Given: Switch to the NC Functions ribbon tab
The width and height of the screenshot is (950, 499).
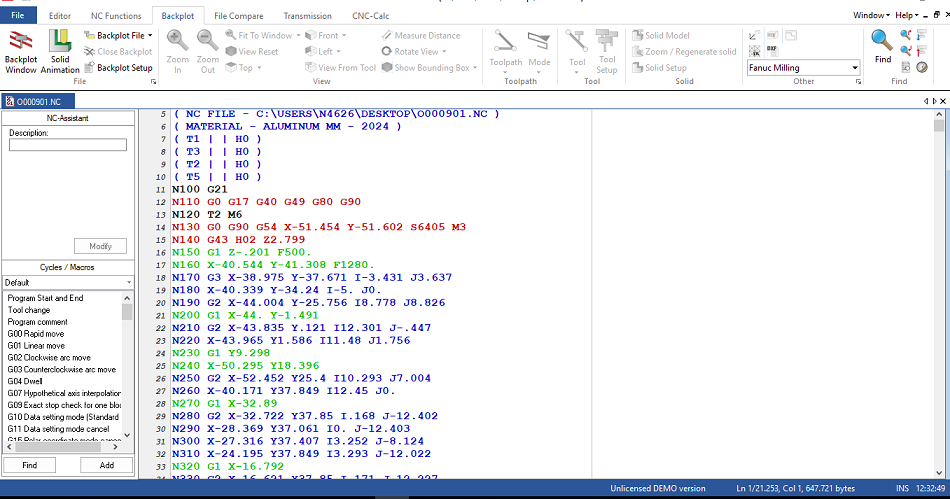Looking at the screenshot, I should click(x=115, y=16).
